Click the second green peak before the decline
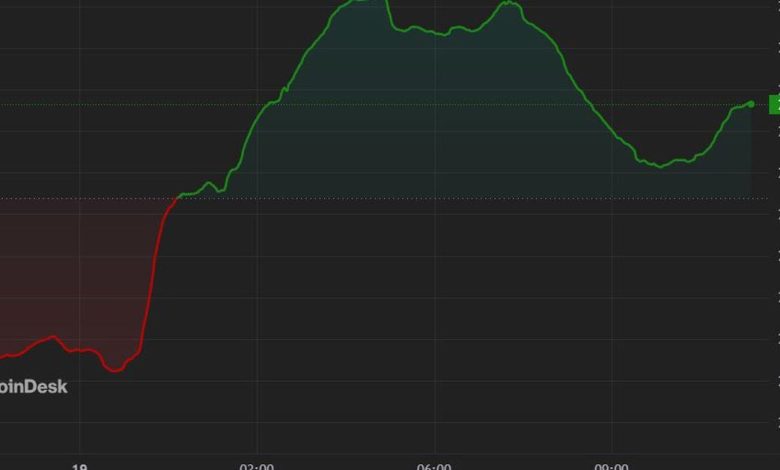Screen dimensions: 780x470 pyautogui.click(x=509, y=4)
